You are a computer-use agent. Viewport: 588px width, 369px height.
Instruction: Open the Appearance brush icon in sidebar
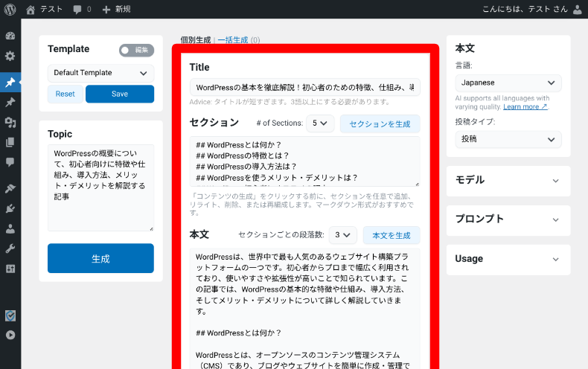click(x=10, y=188)
